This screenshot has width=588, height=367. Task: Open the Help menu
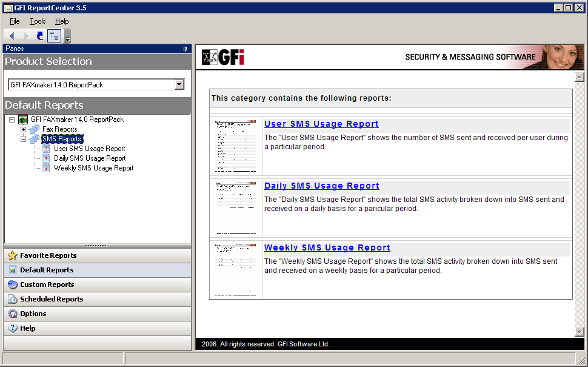tap(62, 21)
